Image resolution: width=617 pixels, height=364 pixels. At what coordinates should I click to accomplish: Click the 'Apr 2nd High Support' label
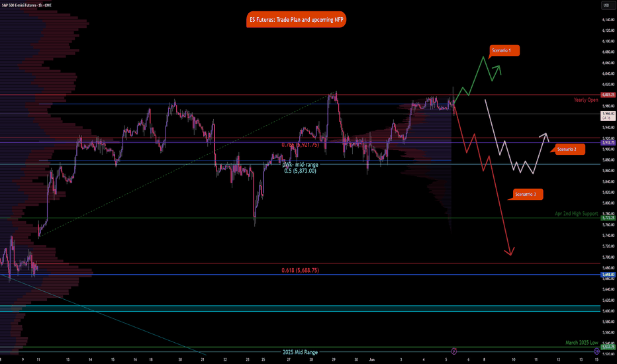[576, 214]
